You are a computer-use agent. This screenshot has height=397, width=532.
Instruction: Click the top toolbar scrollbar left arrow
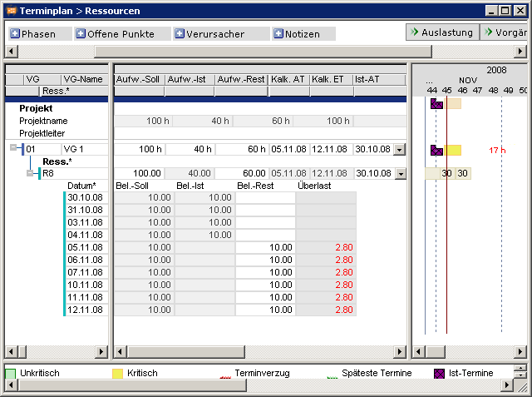pos(12,52)
